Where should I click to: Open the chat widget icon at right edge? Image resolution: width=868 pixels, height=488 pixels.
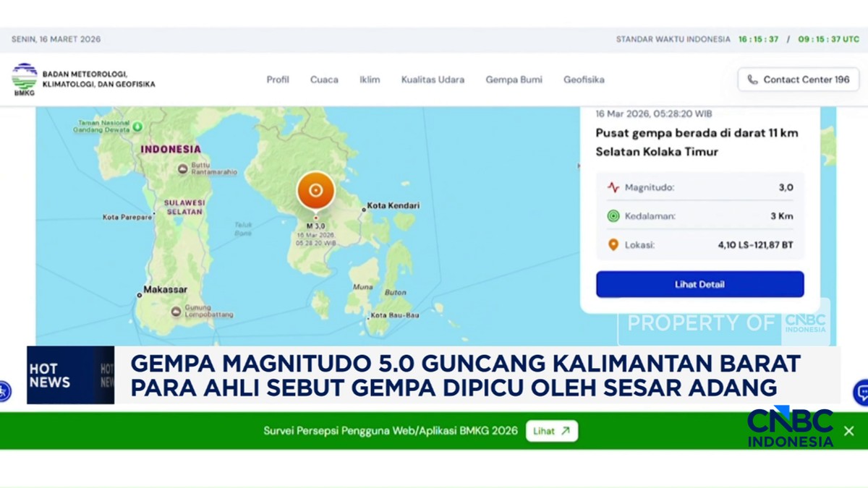(x=861, y=392)
